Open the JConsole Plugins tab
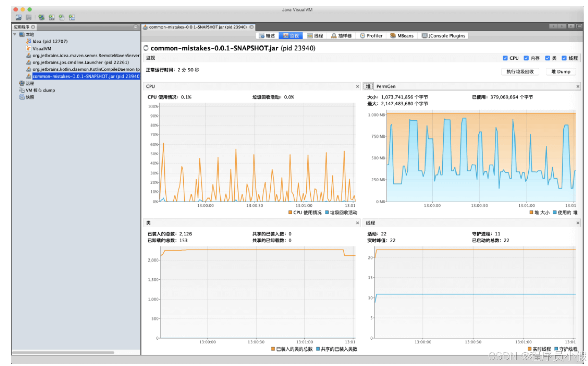This screenshot has width=588, height=366. [443, 36]
